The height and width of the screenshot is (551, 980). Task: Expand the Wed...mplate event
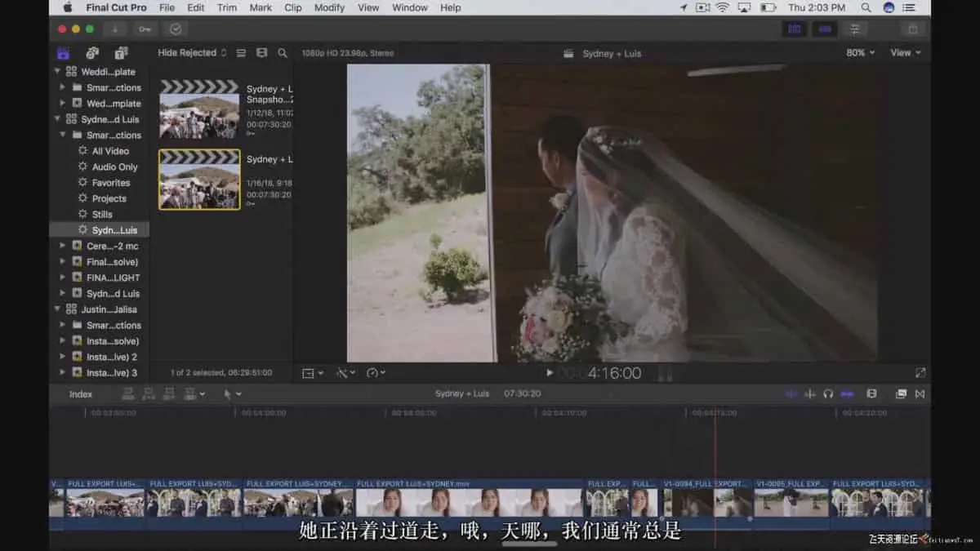pyautogui.click(x=63, y=104)
